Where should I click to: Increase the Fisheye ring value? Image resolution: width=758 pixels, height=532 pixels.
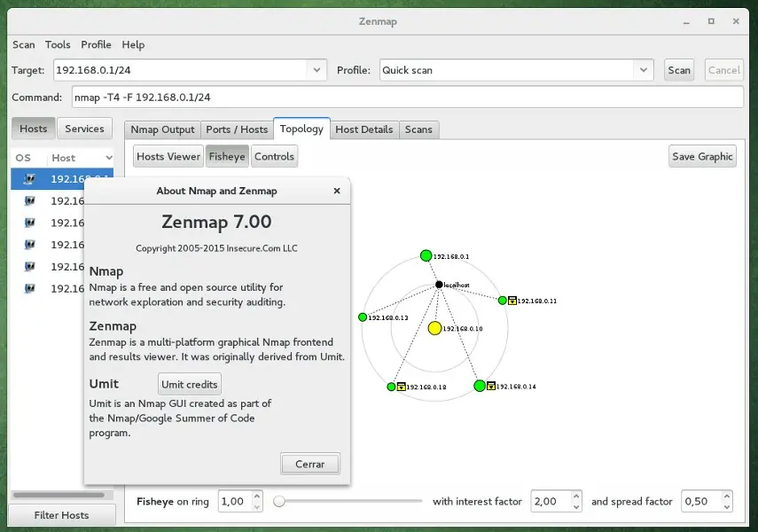tap(257, 497)
